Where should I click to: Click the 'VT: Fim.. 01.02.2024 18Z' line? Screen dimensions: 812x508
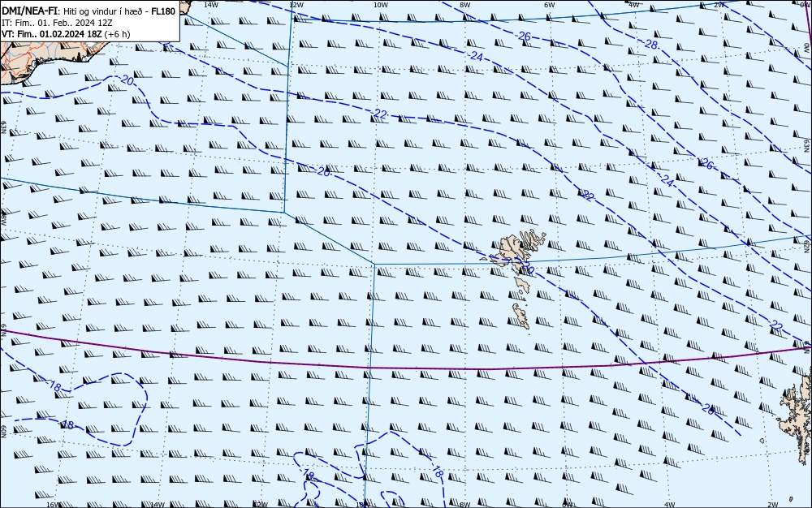click(x=52, y=34)
